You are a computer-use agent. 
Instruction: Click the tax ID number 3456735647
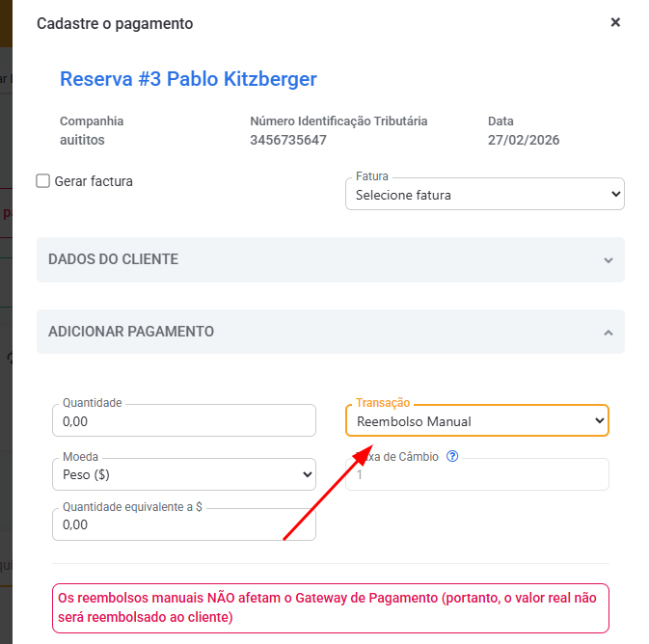click(288, 140)
